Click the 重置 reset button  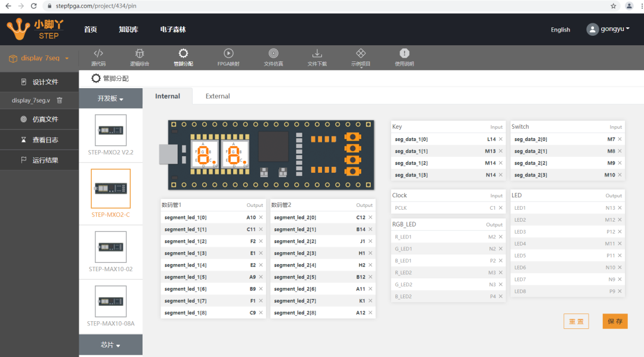576,321
